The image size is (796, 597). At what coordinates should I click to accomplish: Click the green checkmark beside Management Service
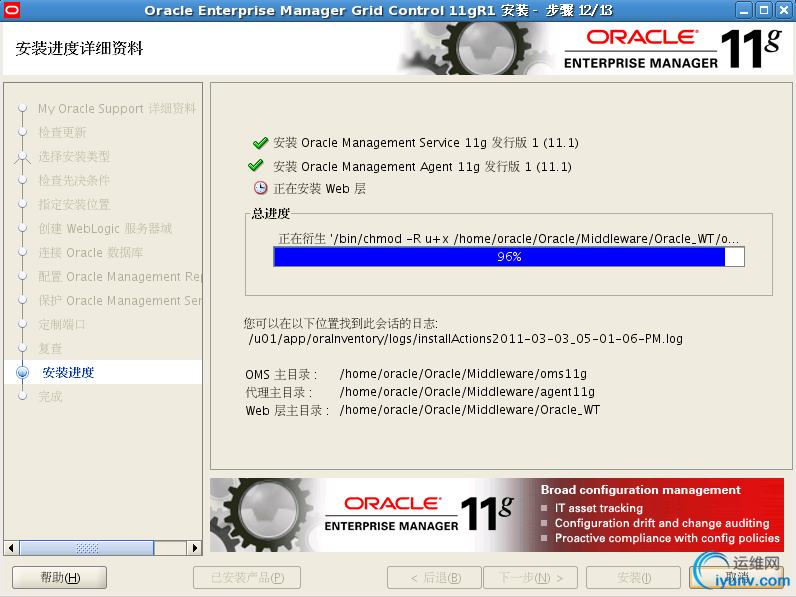(x=260, y=143)
